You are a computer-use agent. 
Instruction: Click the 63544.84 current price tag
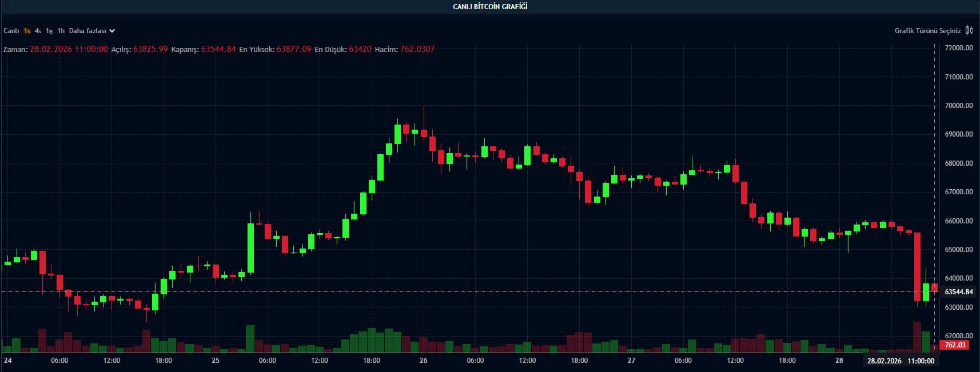pyautogui.click(x=958, y=292)
